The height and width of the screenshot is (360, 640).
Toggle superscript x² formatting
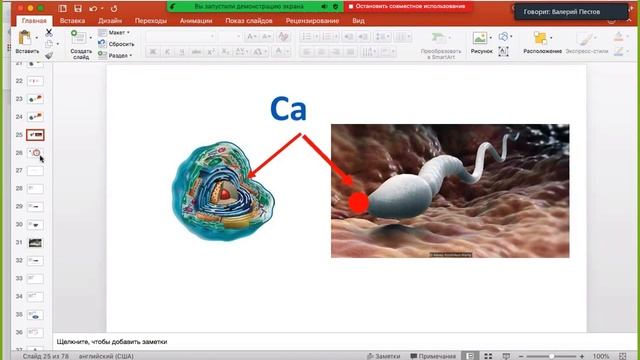pyautogui.click(x=211, y=51)
